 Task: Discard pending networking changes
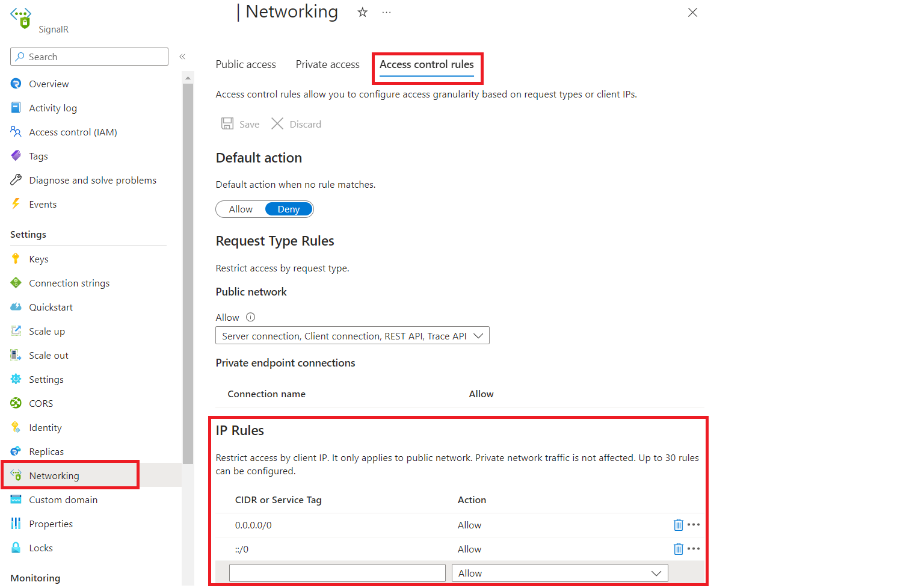pos(296,124)
